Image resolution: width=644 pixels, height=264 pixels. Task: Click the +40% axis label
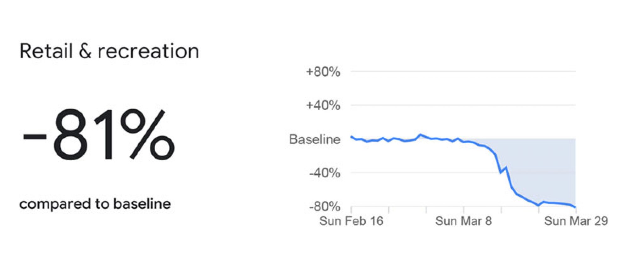(323, 105)
